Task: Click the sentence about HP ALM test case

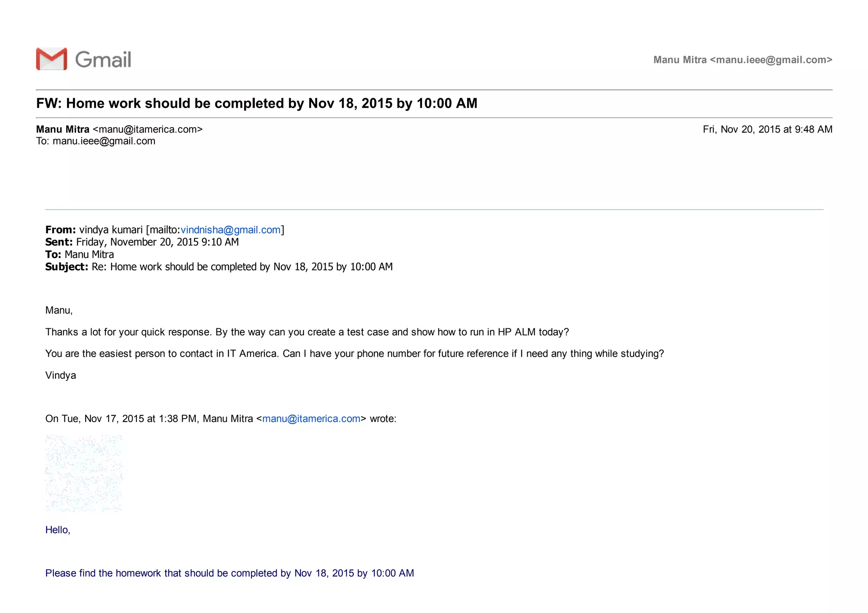Action: point(307,332)
